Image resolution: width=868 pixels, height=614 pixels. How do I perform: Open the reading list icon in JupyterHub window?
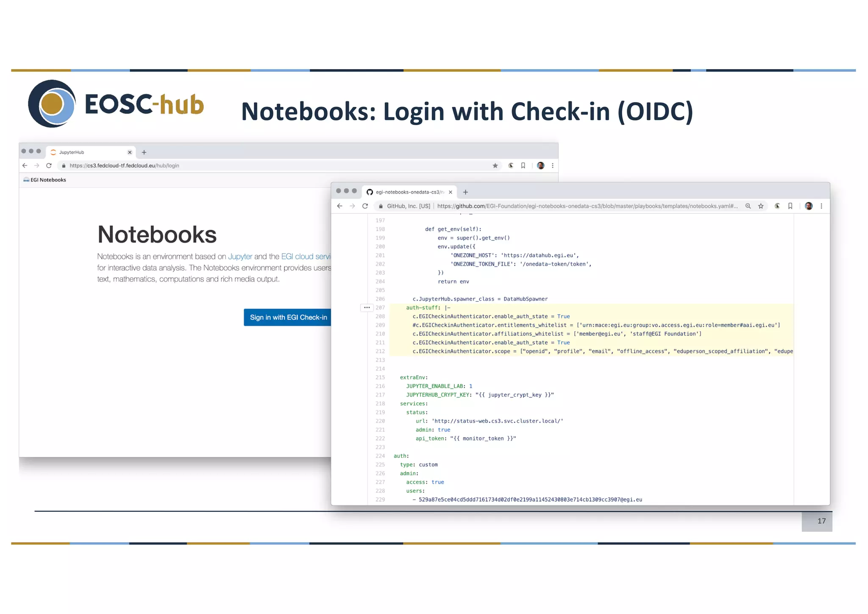523,166
